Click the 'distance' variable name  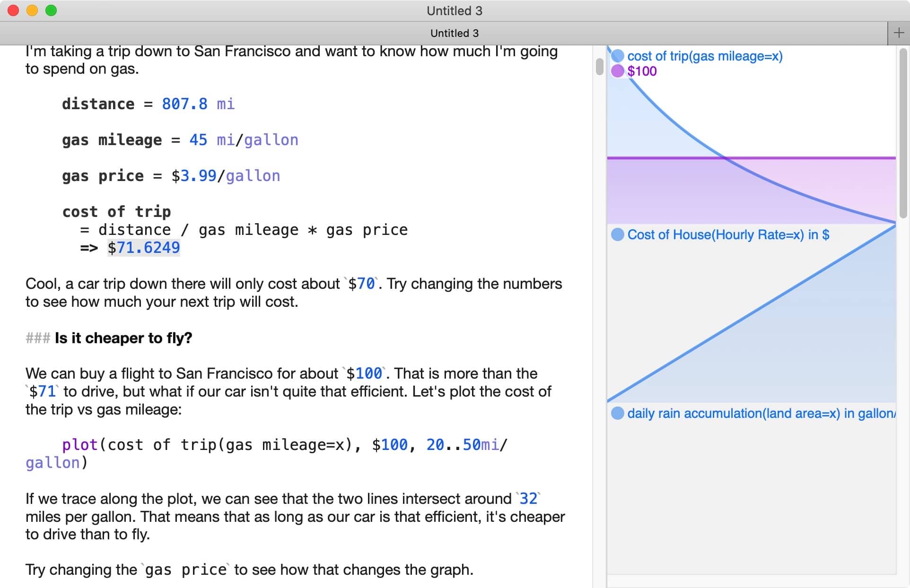pyautogui.click(x=98, y=104)
